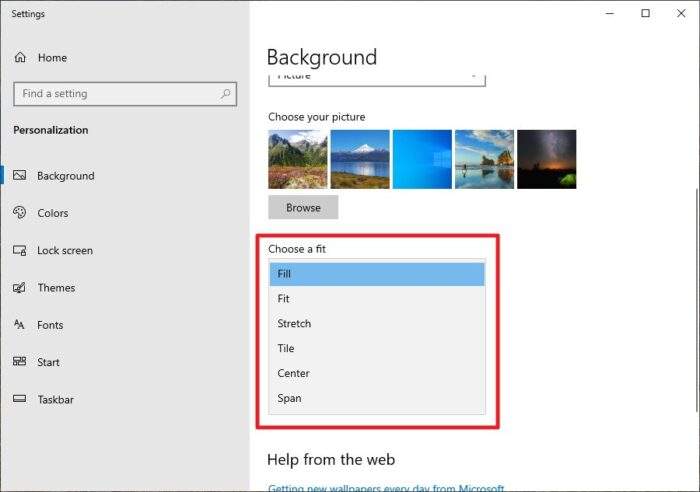Open the Start settings section
This screenshot has height=492, width=700.
tap(48, 362)
